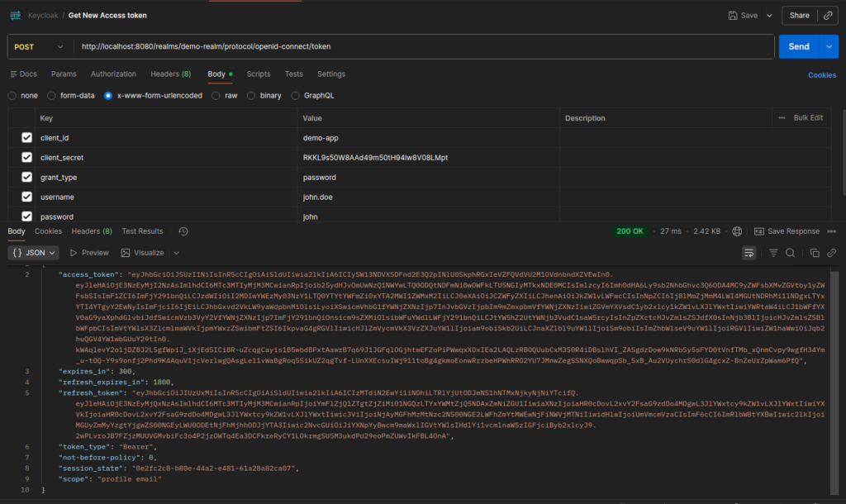
Task: Toggle line wrapping in the response viewer
Action: coord(749,253)
